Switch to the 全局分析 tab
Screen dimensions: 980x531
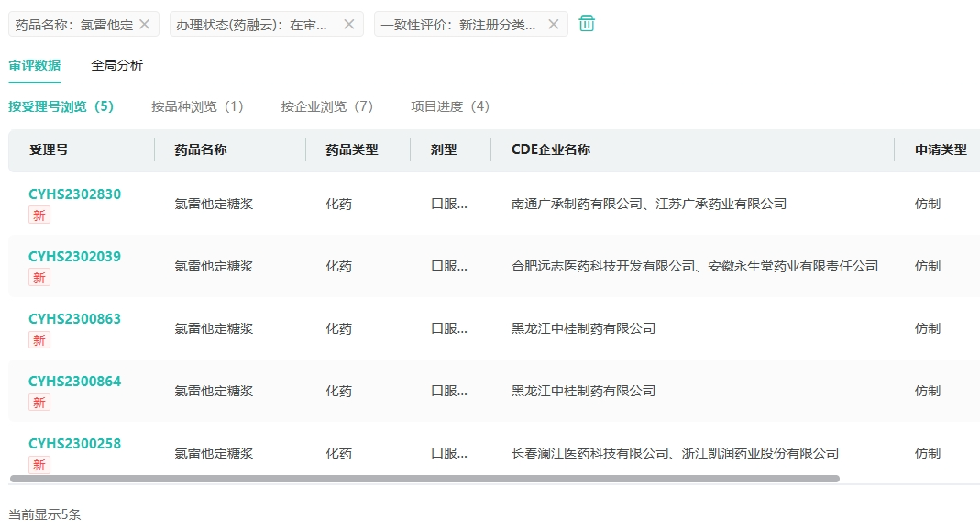(x=116, y=65)
